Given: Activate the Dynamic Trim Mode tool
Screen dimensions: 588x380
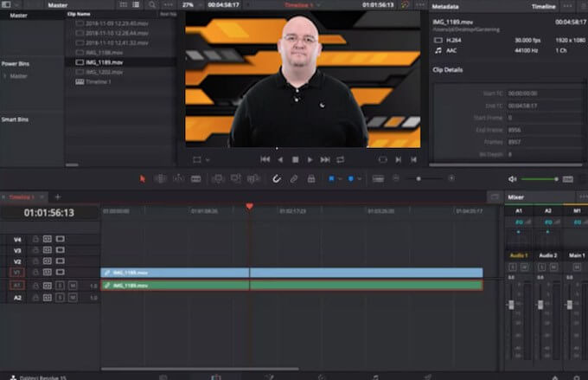Looking at the screenshot, I should (x=178, y=178).
